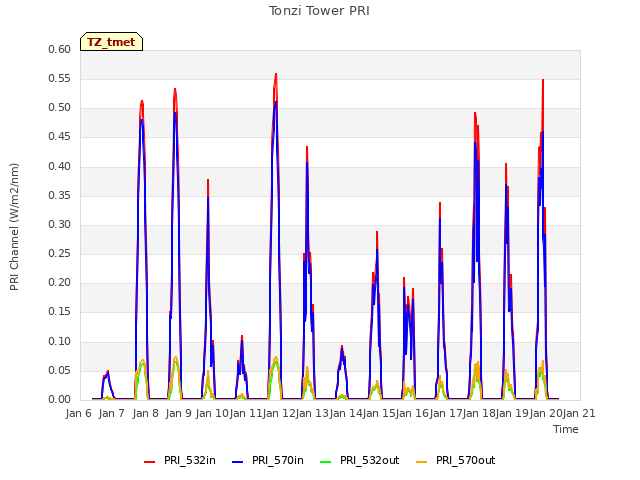Click the PRI Channel (W/m2/nm) axis title
The image size is (640, 480).
[x=14, y=227]
